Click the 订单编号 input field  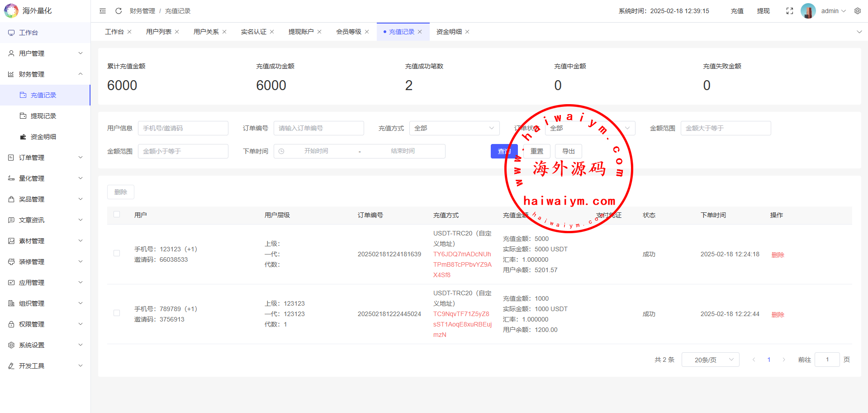coord(318,128)
